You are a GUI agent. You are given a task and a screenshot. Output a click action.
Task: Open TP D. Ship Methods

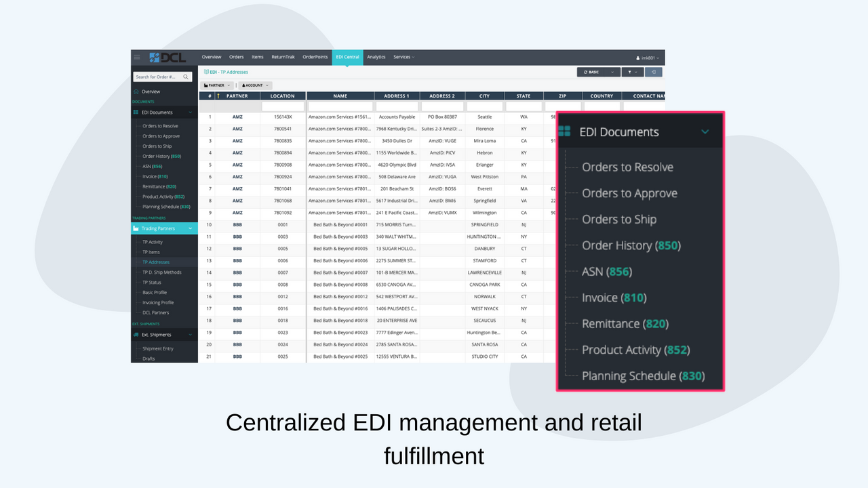pyautogui.click(x=162, y=272)
